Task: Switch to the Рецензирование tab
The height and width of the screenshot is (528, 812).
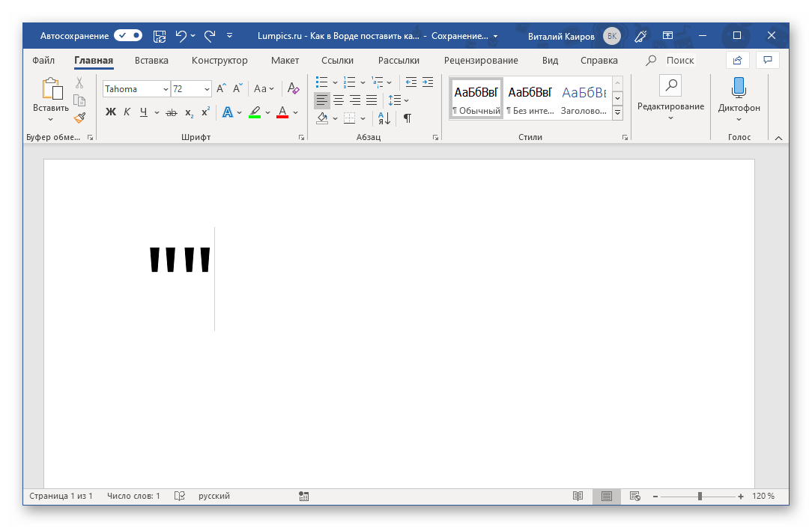Action: (x=481, y=61)
